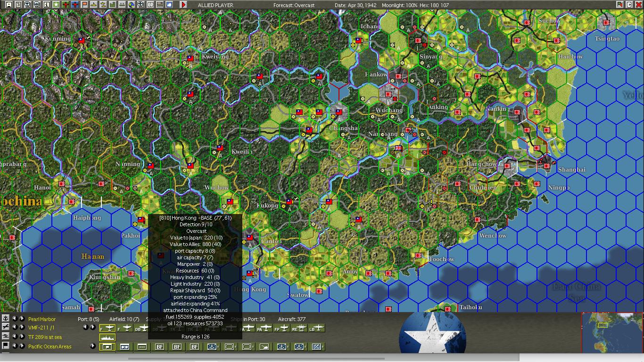Select the RE recon aircraft unit button

299,328
